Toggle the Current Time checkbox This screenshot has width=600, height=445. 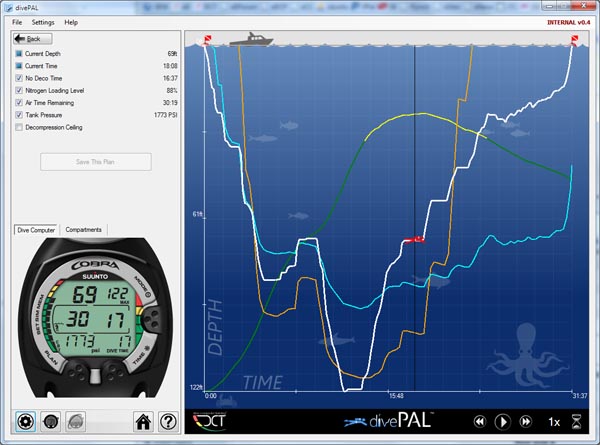point(19,66)
